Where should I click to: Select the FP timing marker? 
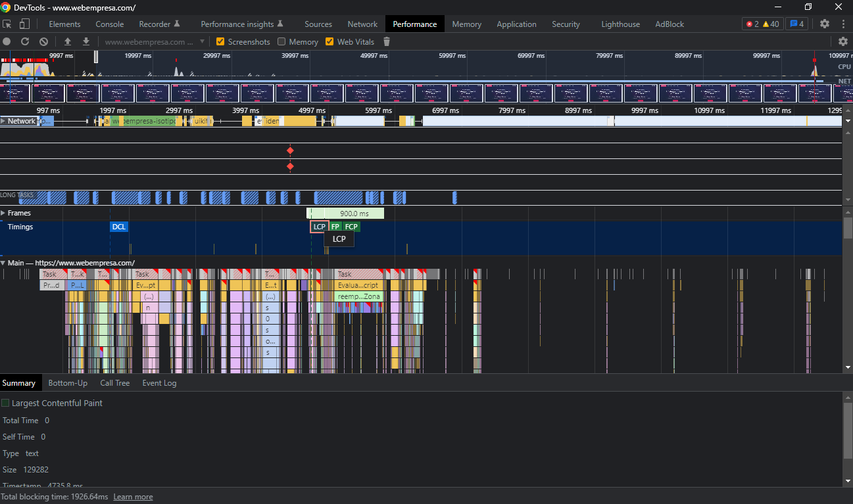335,227
